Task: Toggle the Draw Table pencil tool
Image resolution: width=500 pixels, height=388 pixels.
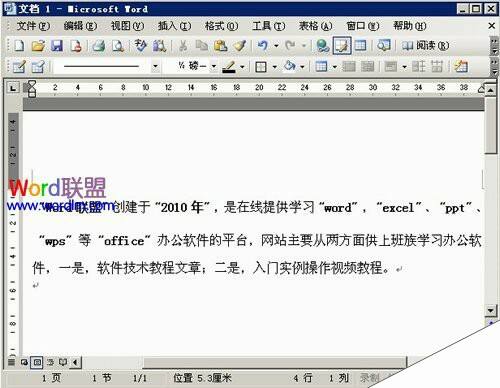Action: 19,67
